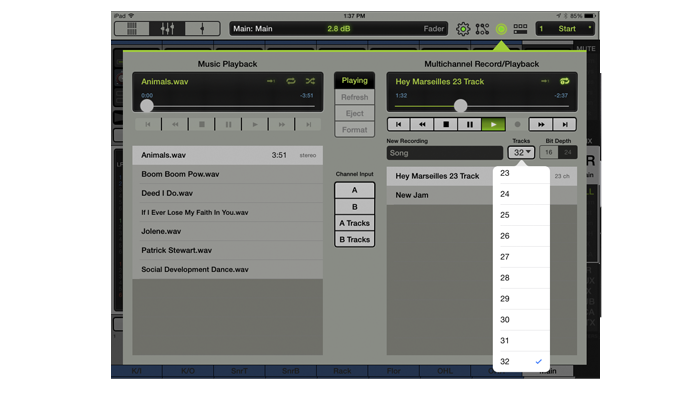
Task: Toggle repeat on Animals.wav player
Action: (x=291, y=81)
